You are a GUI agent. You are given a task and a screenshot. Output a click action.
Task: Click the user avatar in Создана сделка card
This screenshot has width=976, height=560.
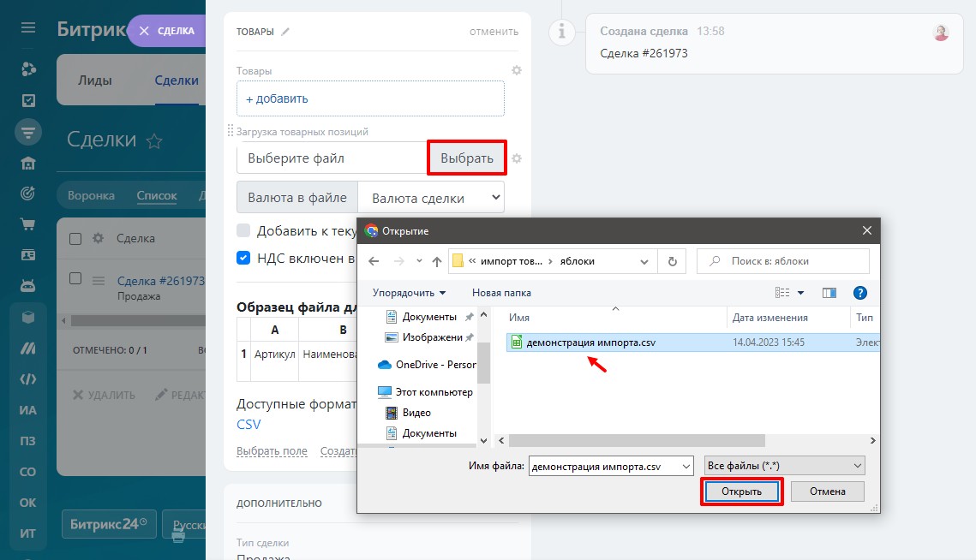pos(941,33)
